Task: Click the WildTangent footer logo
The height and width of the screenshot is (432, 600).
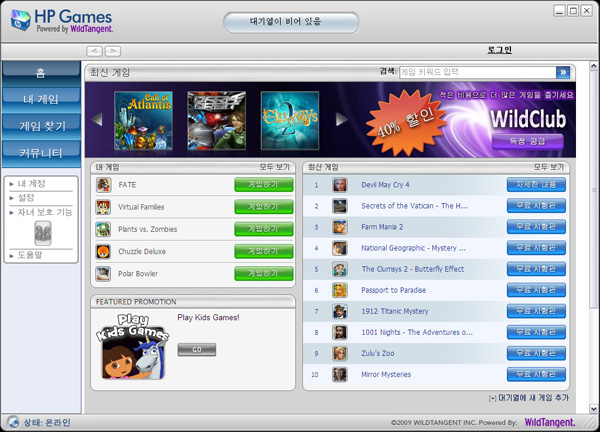Action: pyautogui.click(x=549, y=422)
